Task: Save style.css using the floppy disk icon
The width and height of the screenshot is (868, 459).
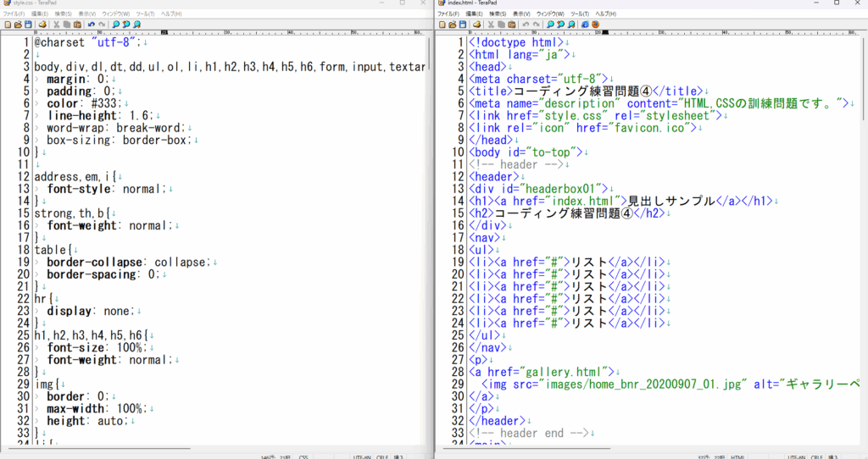Action: click(27, 25)
